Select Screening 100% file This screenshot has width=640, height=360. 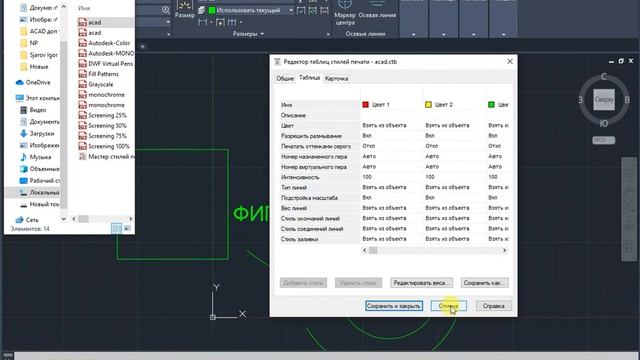105,146
